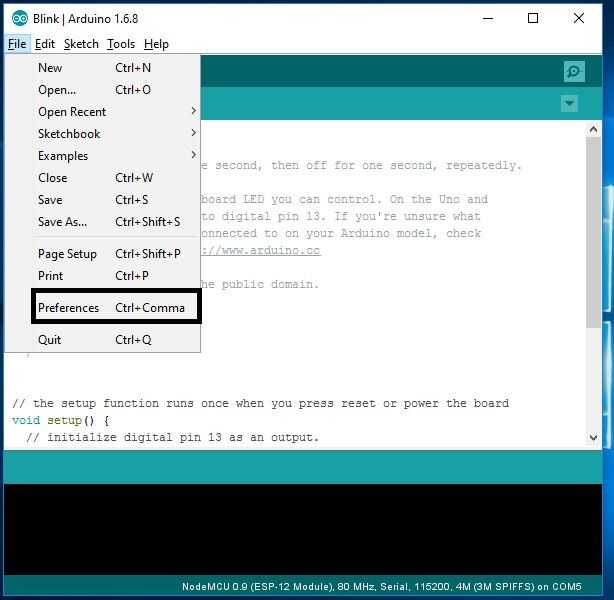Open the tab options dropdown arrow
This screenshot has width=614, height=600.
pos(569,104)
